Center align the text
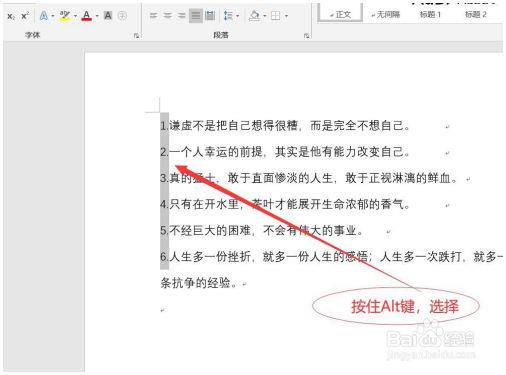Image resolution: width=506 pixels, height=375 pixels. [168, 15]
